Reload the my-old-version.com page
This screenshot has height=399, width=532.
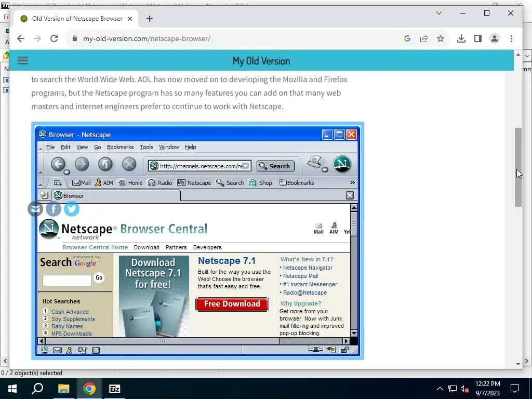click(54, 38)
